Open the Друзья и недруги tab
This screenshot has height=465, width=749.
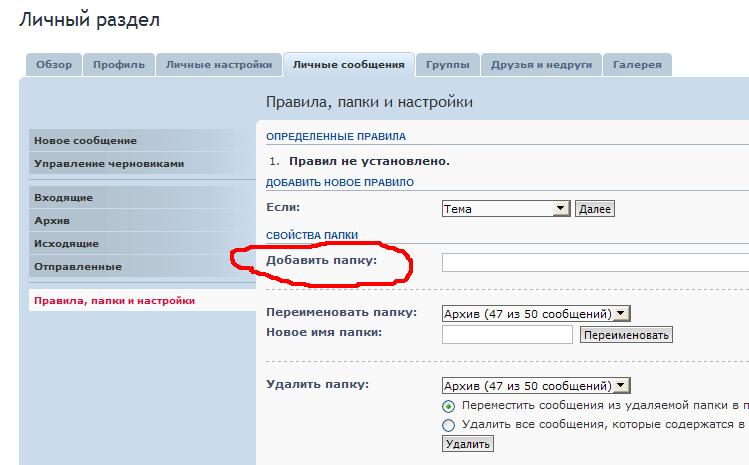[541, 65]
